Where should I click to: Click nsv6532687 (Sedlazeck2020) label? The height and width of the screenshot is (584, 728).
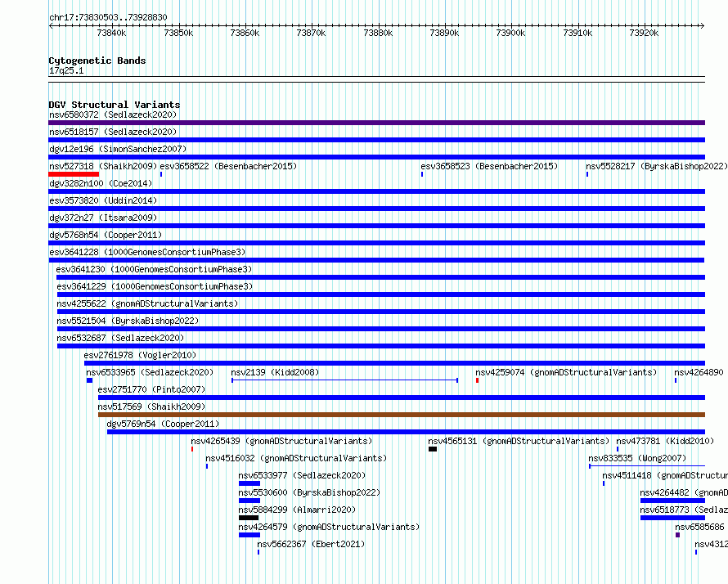tap(120, 338)
